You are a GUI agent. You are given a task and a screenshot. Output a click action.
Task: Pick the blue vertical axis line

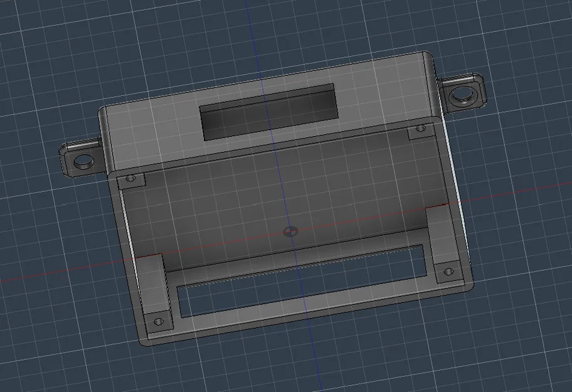285,197
